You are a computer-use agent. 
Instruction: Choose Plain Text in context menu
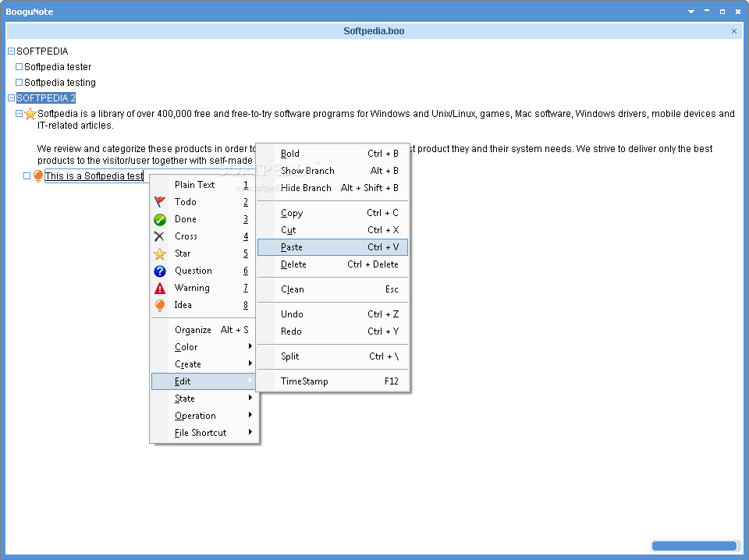(x=204, y=185)
